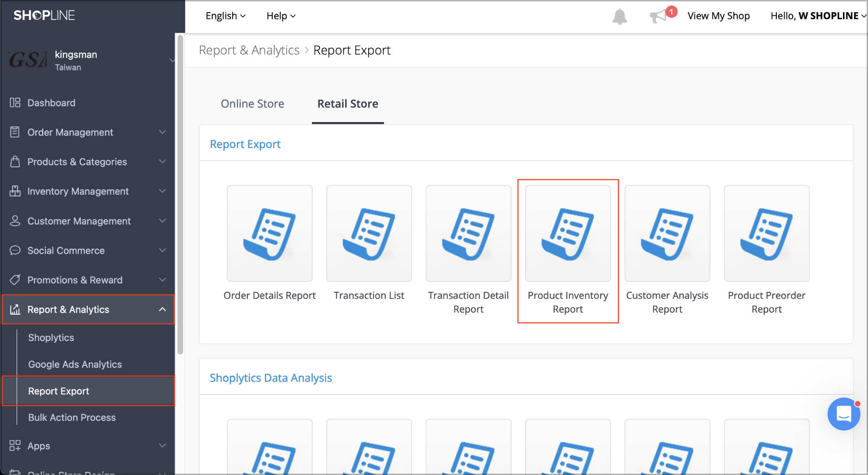Expand the Promotions & Reward chevron

click(x=162, y=280)
